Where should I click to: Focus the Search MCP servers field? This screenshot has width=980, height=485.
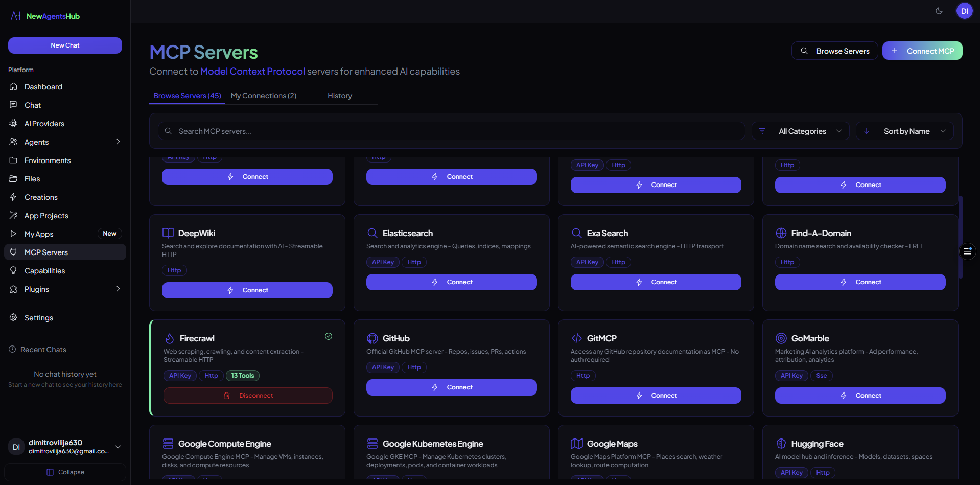(x=452, y=131)
